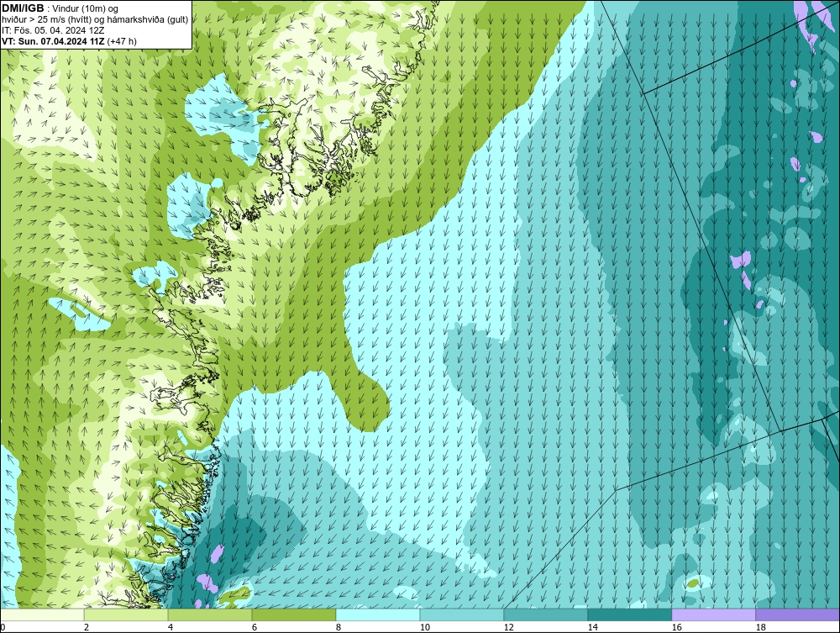The image size is (840, 633).
Task: Click legend value label 6
Action: (x=254, y=627)
